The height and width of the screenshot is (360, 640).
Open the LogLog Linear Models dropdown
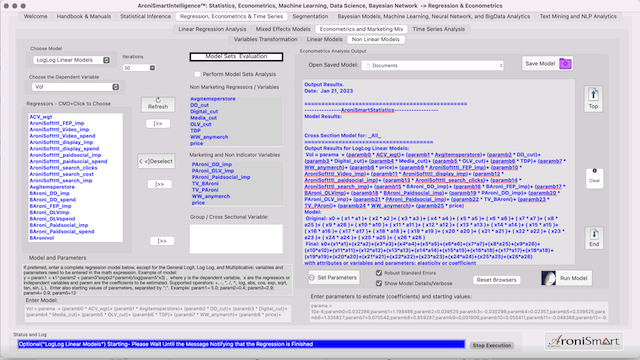coord(73,60)
